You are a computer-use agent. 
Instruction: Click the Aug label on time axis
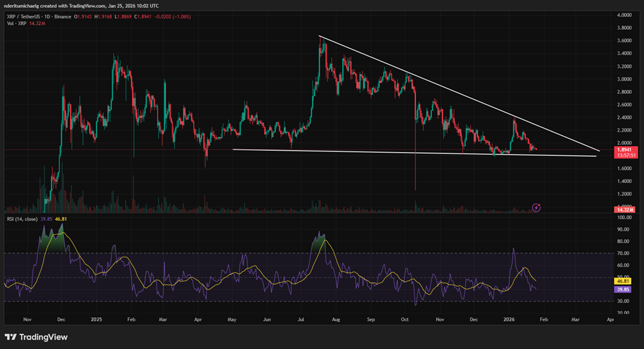pos(336,319)
